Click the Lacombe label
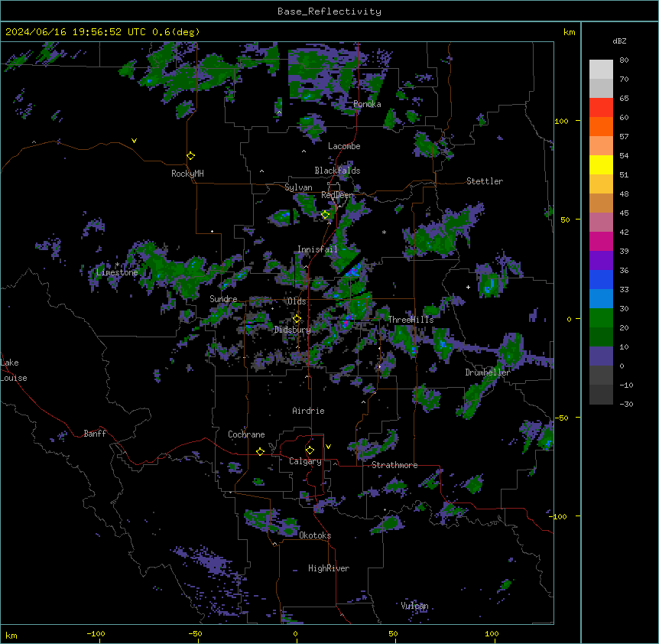 click(344, 146)
